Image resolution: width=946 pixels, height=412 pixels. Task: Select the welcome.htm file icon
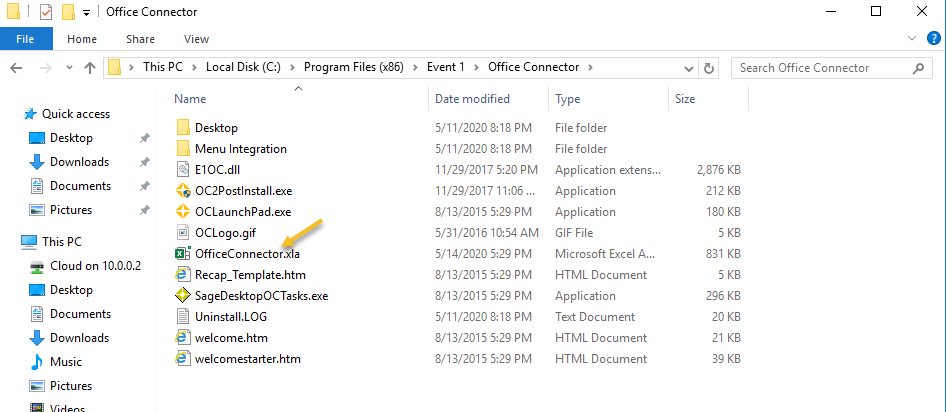(183, 338)
